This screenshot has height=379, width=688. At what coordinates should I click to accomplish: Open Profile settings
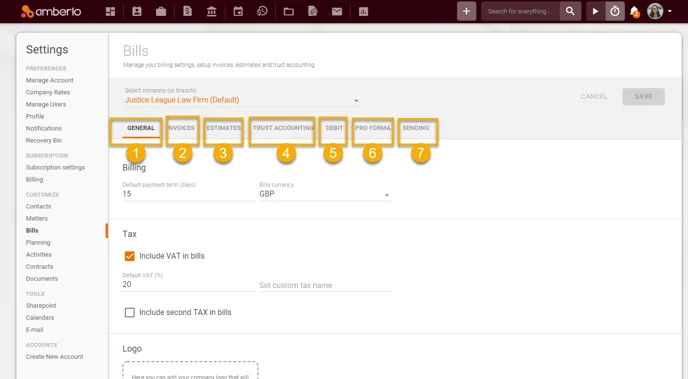click(35, 116)
